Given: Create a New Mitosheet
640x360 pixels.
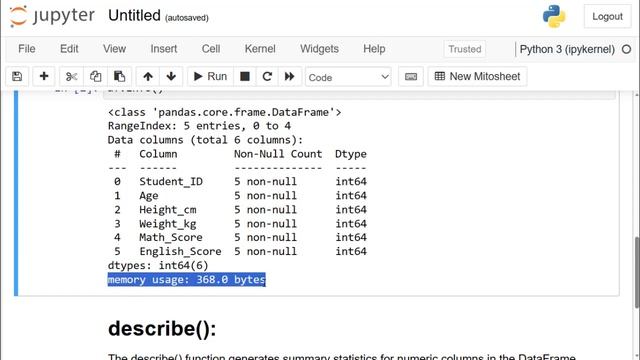Looking at the screenshot, I should click(477, 76).
